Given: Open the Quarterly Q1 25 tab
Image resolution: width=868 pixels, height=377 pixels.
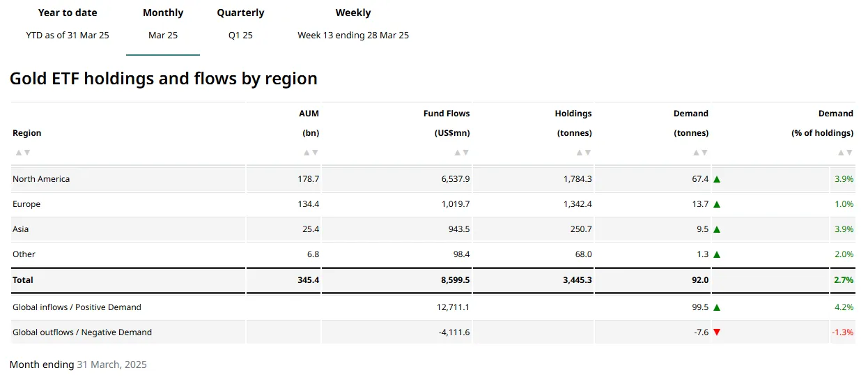Looking at the screenshot, I should (x=240, y=24).
